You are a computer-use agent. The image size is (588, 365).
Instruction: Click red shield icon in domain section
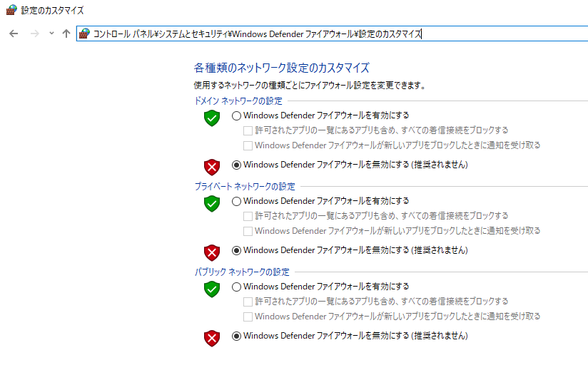pyautogui.click(x=212, y=167)
